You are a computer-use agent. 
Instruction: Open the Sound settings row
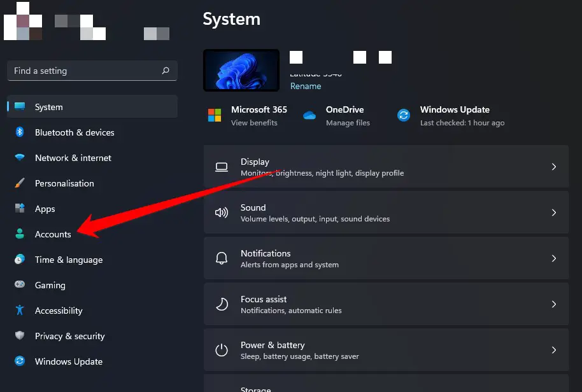click(x=386, y=213)
